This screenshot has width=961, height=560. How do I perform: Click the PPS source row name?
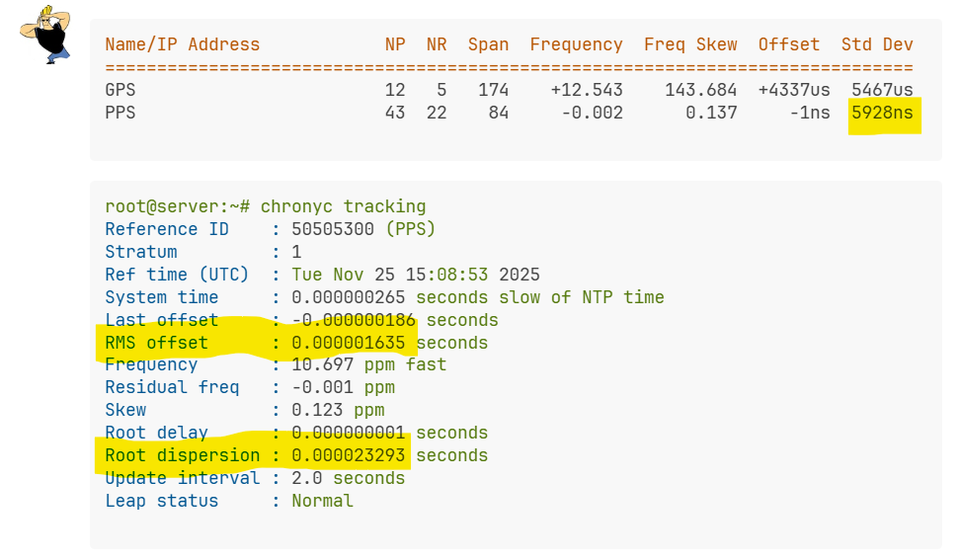(120, 113)
